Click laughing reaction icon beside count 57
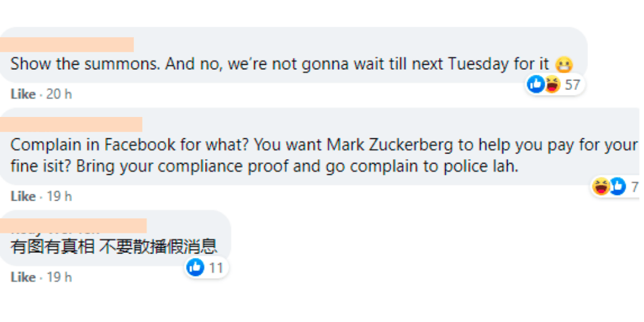 pyautogui.click(x=552, y=84)
